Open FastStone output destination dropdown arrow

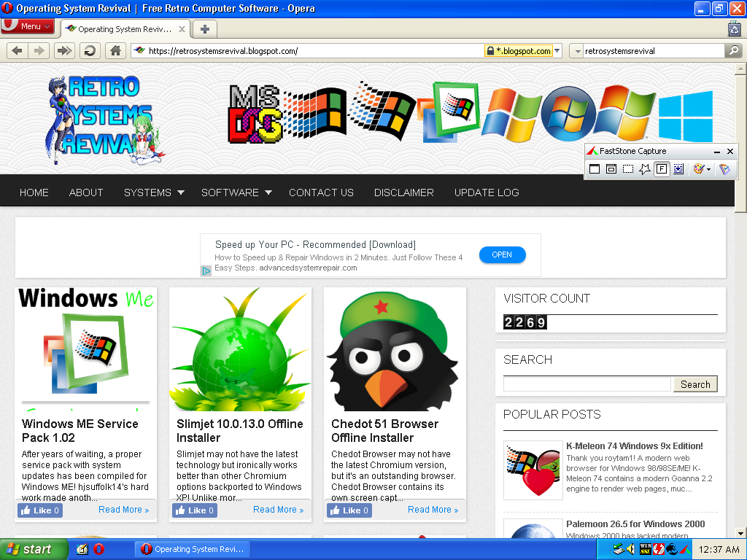click(x=709, y=169)
